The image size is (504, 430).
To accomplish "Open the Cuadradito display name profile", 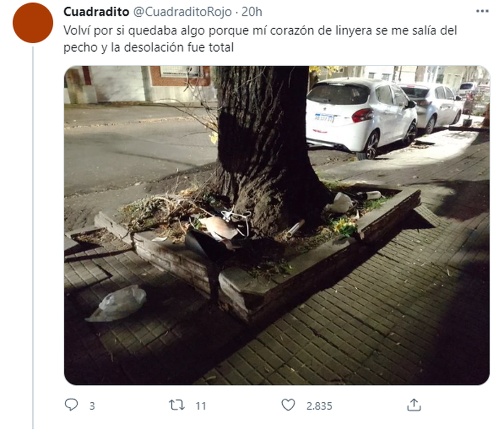I will (96, 12).
